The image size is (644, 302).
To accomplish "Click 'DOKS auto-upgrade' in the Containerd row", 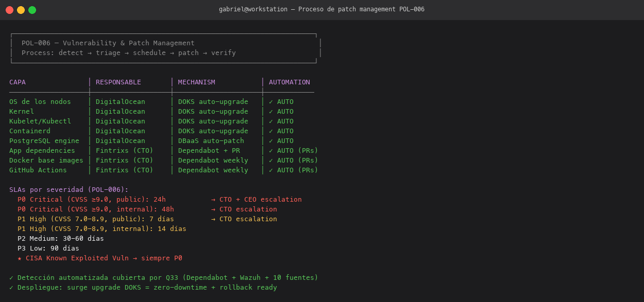I will (213, 131).
